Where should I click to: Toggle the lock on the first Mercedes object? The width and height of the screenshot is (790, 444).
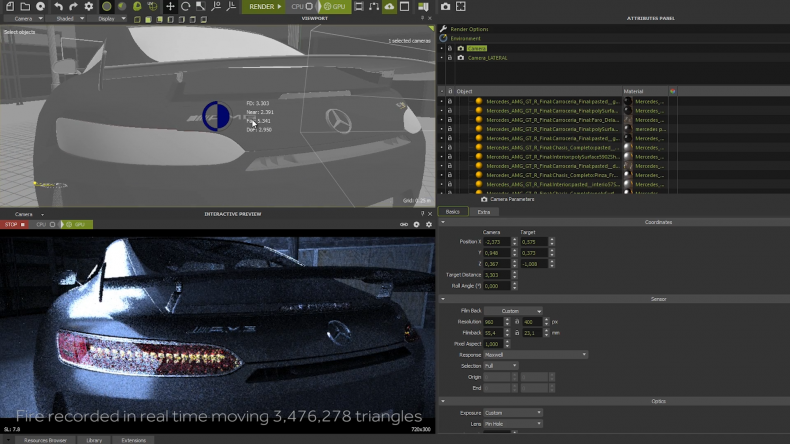[x=450, y=101]
